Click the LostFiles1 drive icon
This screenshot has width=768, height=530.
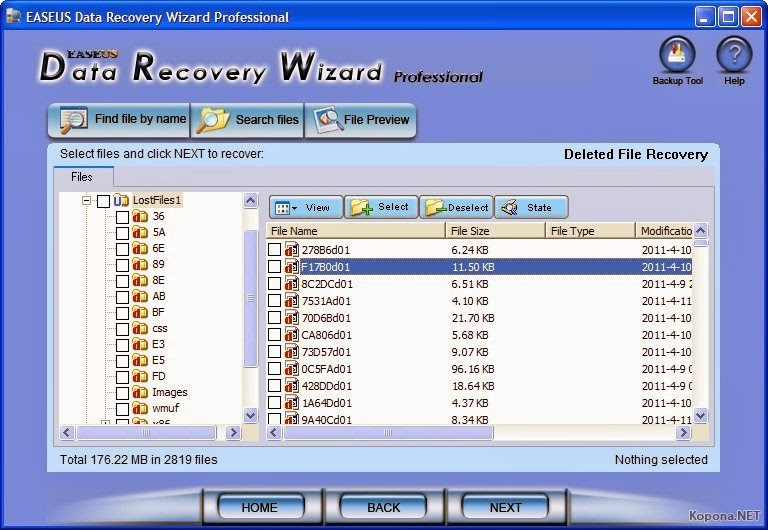click(x=121, y=200)
